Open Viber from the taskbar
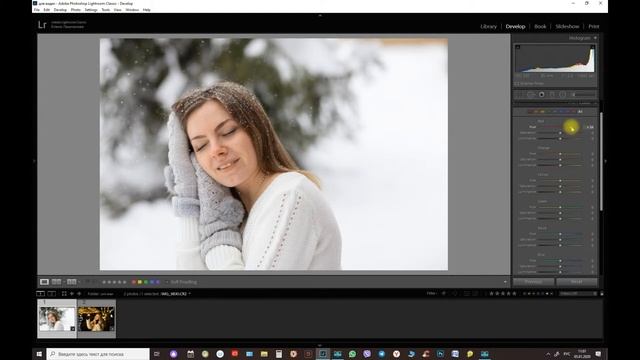This screenshot has width=640, height=360. pyautogui.click(x=367, y=354)
